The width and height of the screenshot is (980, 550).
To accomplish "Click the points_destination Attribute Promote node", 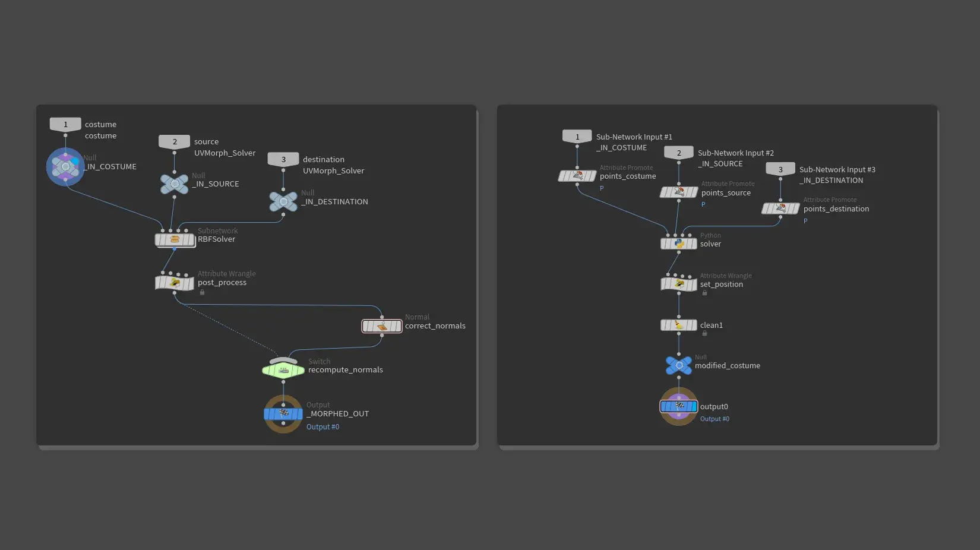I will pyautogui.click(x=780, y=208).
